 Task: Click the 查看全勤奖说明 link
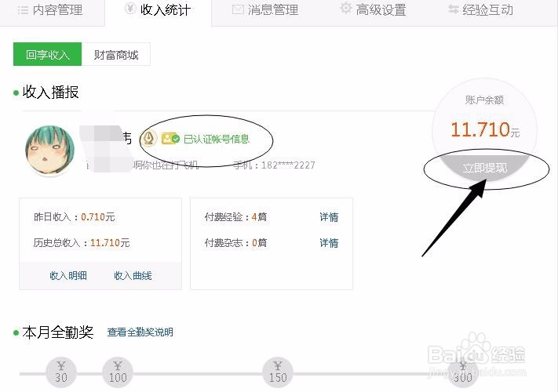click(x=140, y=332)
